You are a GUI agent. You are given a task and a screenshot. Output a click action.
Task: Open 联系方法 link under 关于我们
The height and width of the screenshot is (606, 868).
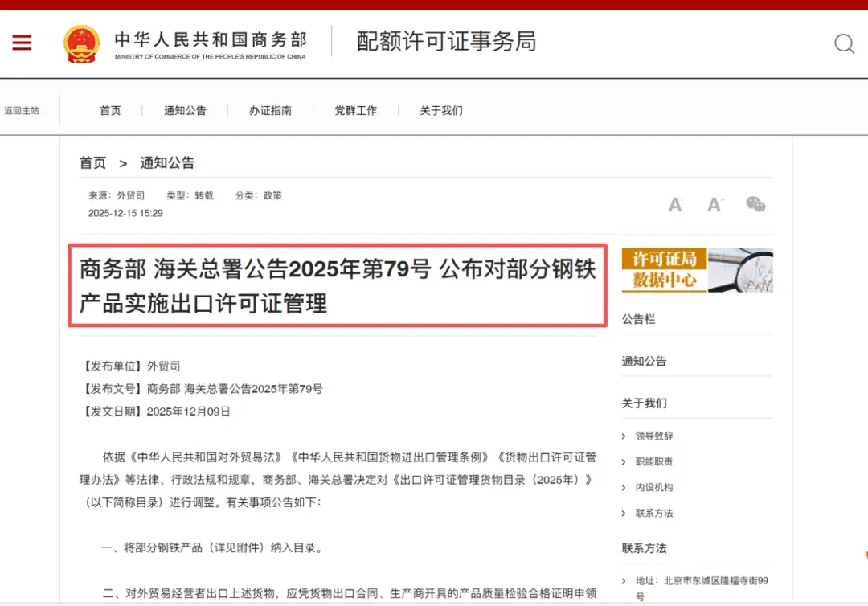tap(654, 514)
